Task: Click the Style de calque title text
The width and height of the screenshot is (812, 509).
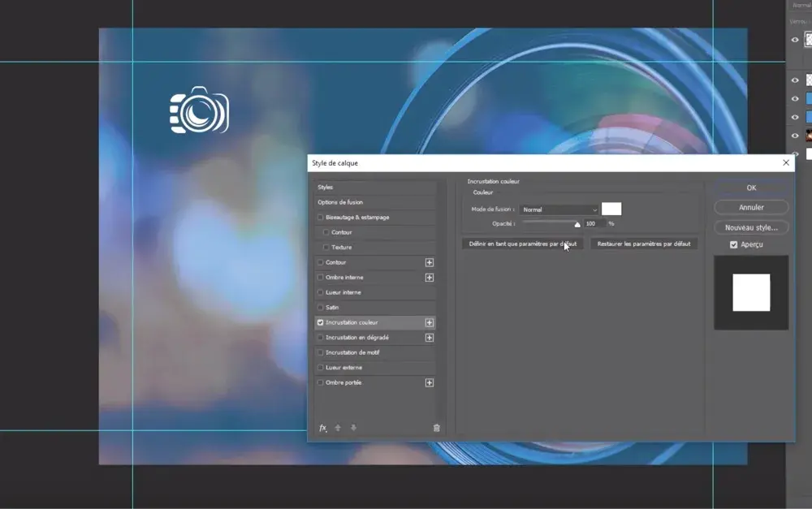Action: [335, 163]
